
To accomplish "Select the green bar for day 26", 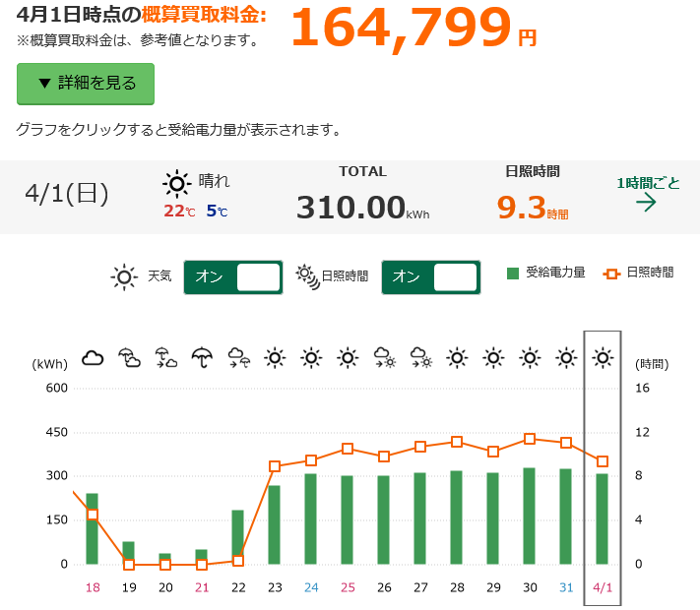I will click(384, 519).
